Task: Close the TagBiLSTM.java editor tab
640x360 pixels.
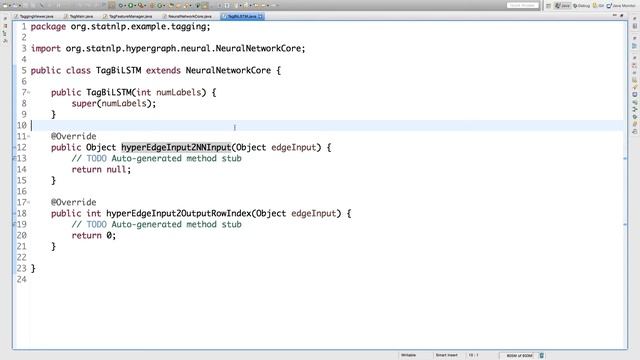Action: click(260, 16)
